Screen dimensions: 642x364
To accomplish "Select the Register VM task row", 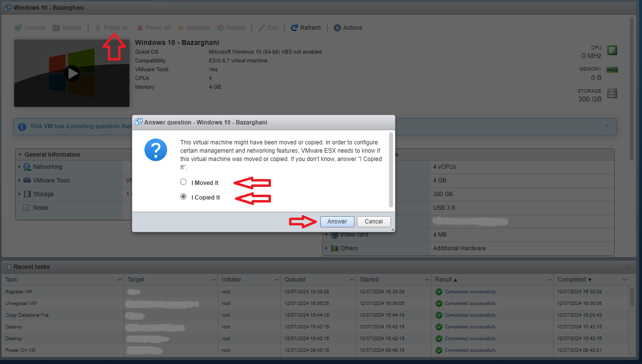I will click(315, 292).
